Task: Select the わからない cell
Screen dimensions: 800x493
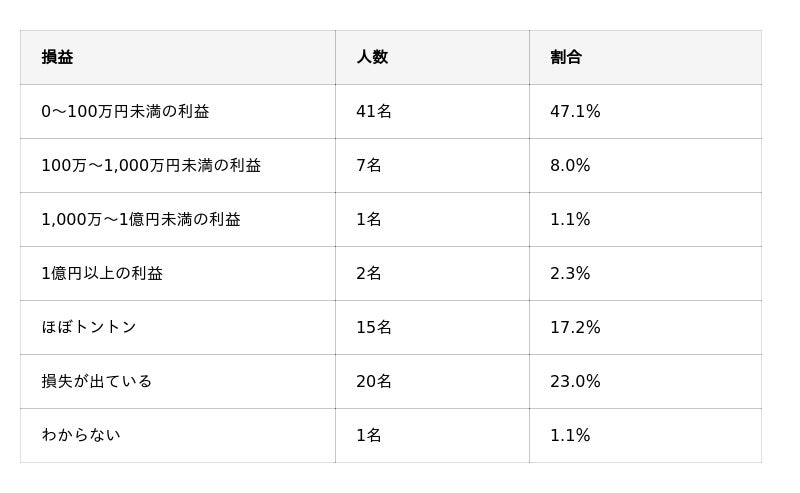Action: pos(81,436)
